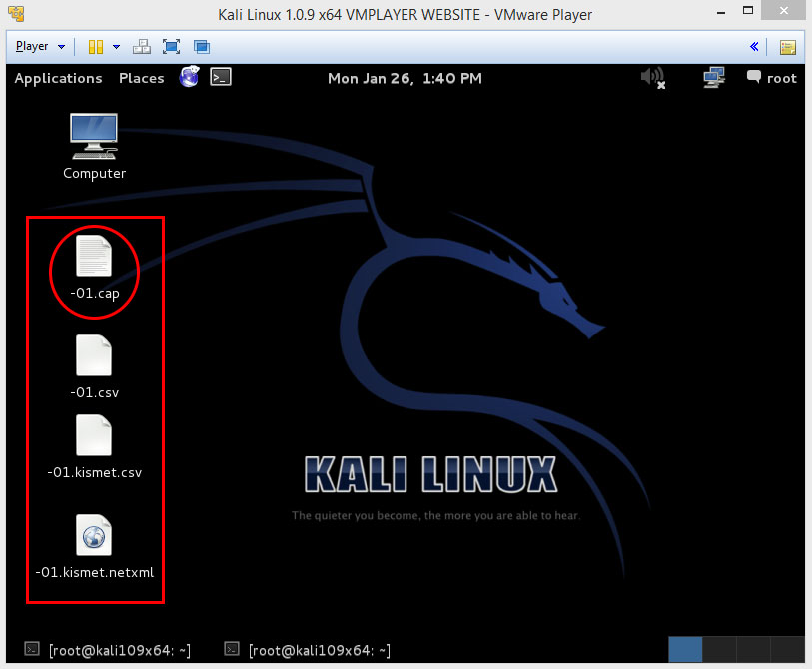The image size is (812, 669).
Task: Enter full screen mode
Action: [x=172, y=47]
